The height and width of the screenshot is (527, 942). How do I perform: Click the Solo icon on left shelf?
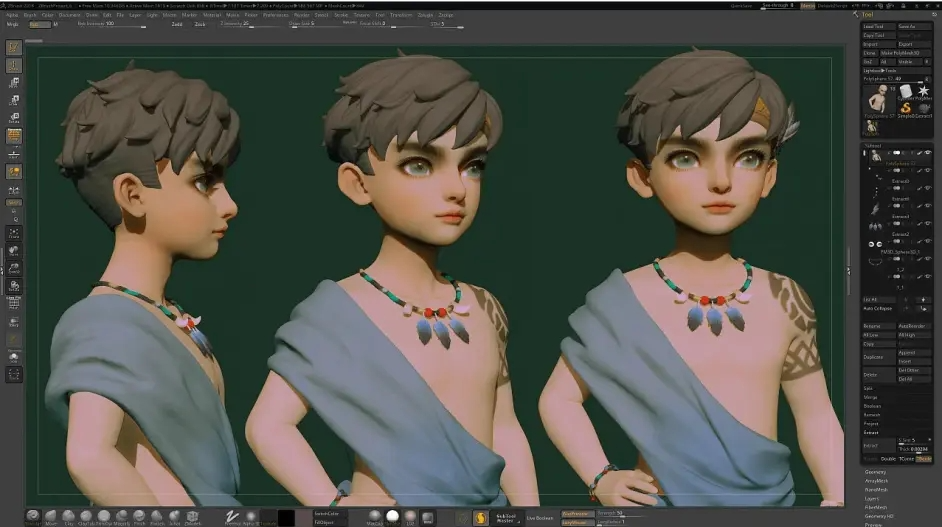coord(14,357)
